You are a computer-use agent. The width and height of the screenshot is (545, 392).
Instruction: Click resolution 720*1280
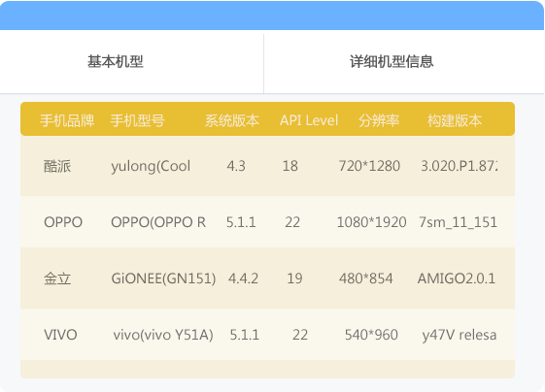coord(369,166)
